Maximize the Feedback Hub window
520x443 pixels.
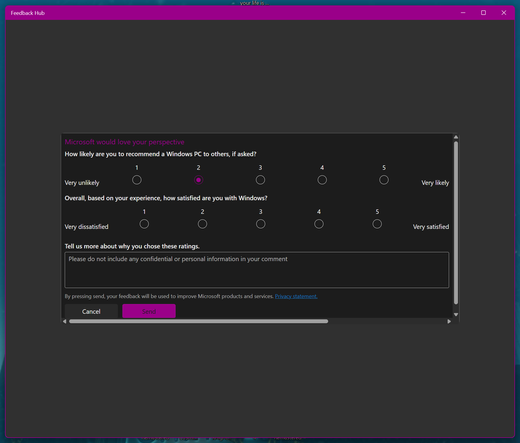point(483,13)
